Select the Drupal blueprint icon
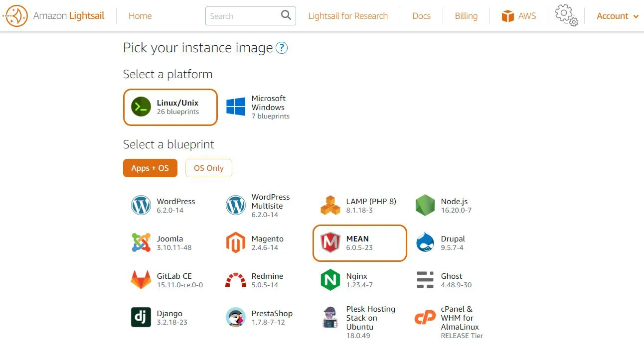The image size is (644, 352). [425, 242]
